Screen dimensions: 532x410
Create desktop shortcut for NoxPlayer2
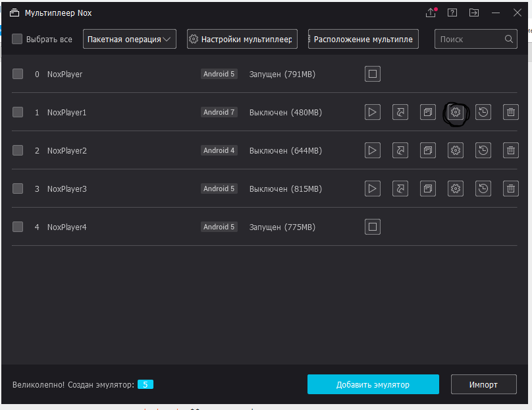(x=400, y=150)
